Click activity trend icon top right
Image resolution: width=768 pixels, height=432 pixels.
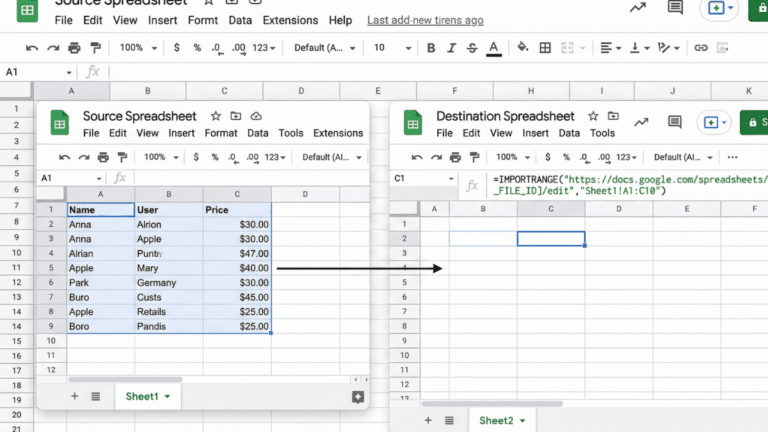point(638,7)
